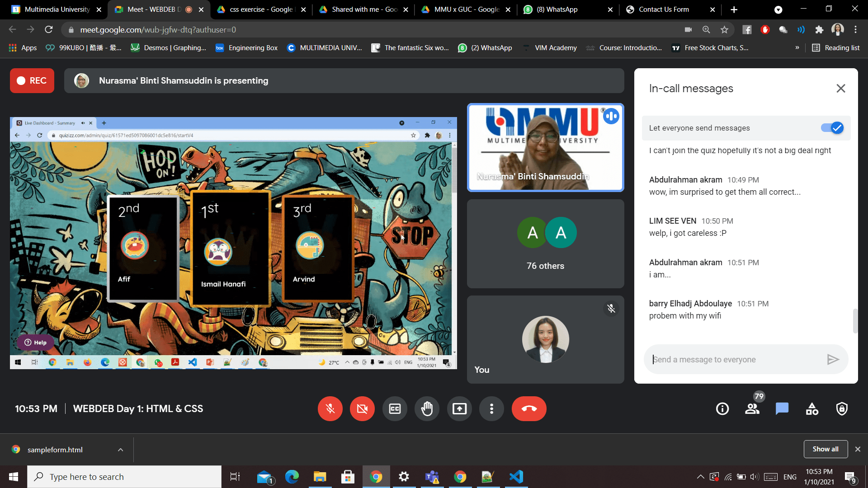Viewport: 868px width, 488px height.
Task: Open meeting details info icon
Action: coord(722,409)
